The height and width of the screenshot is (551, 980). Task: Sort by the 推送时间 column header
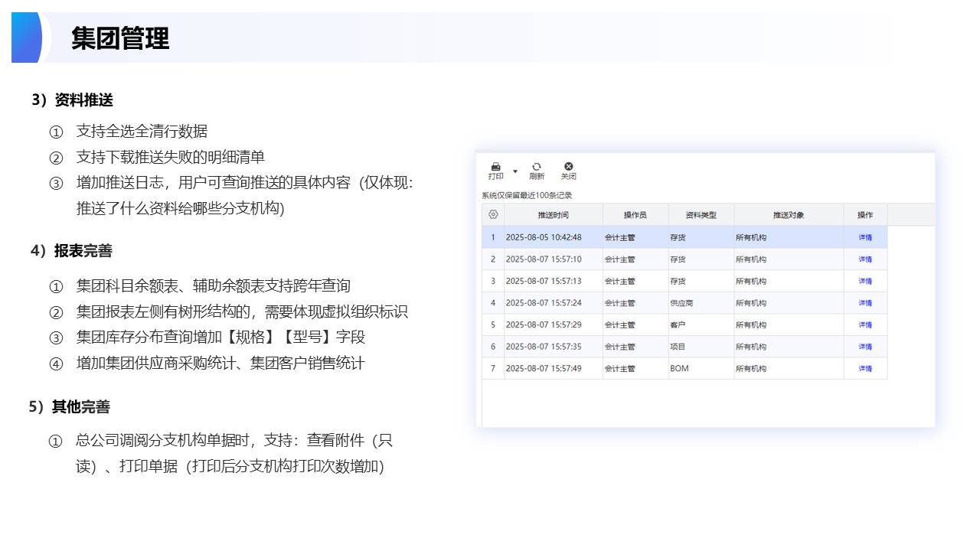click(553, 215)
